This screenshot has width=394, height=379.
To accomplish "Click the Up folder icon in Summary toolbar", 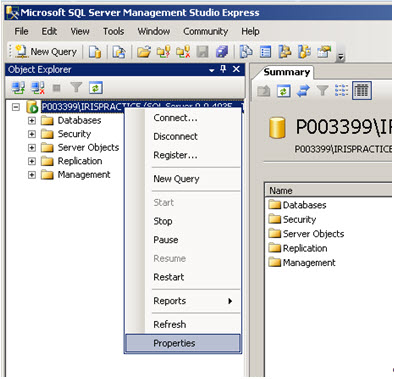I will point(264,91).
